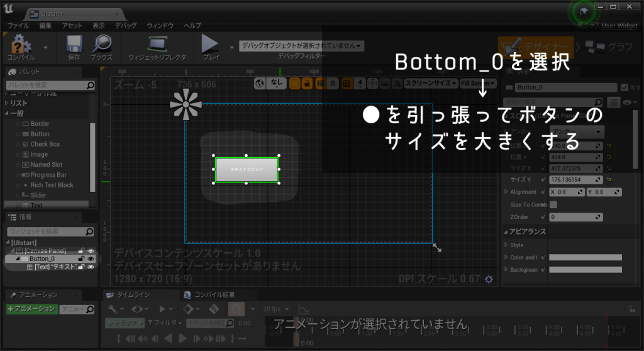Switch to the Compile Results (コンパイル結果) tab
The height and width of the screenshot is (351, 644).
tap(210, 295)
